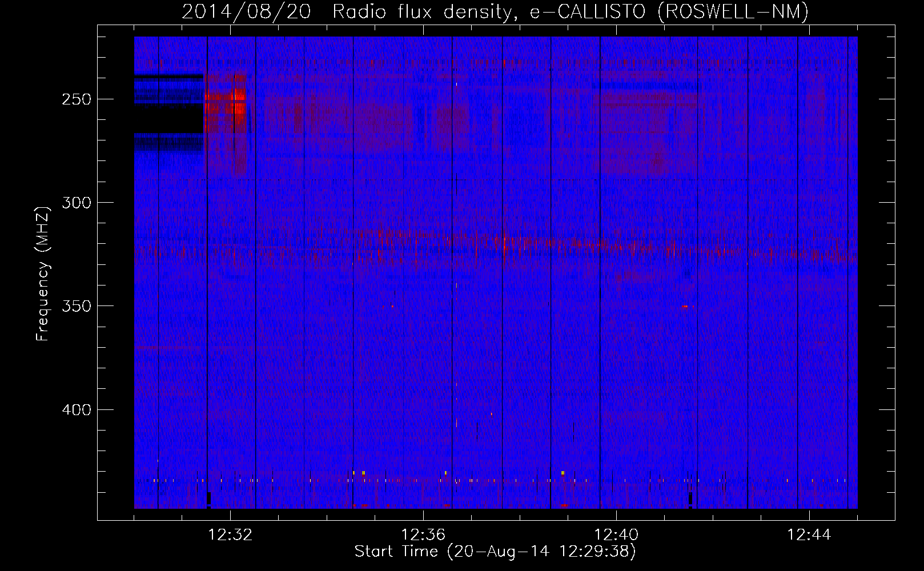Screen dimensions: 924x571
Task: Click the 400 frequency tick label
Action: 77,410
